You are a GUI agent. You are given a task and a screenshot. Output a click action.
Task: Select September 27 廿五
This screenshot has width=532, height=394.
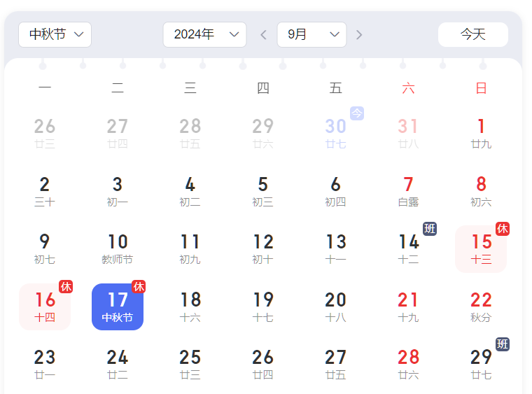click(x=335, y=364)
